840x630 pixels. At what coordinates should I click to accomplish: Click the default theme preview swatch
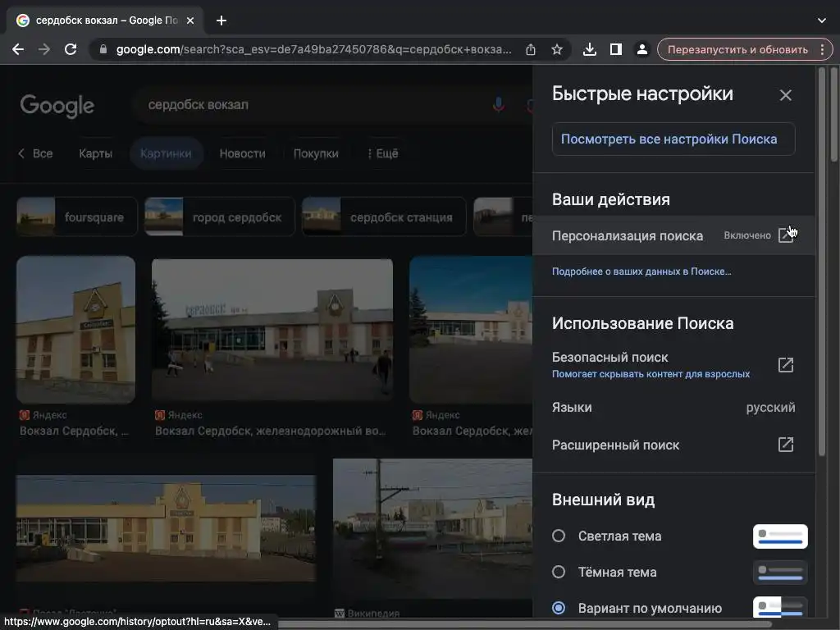pyautogui.click(x=780, y=607)
